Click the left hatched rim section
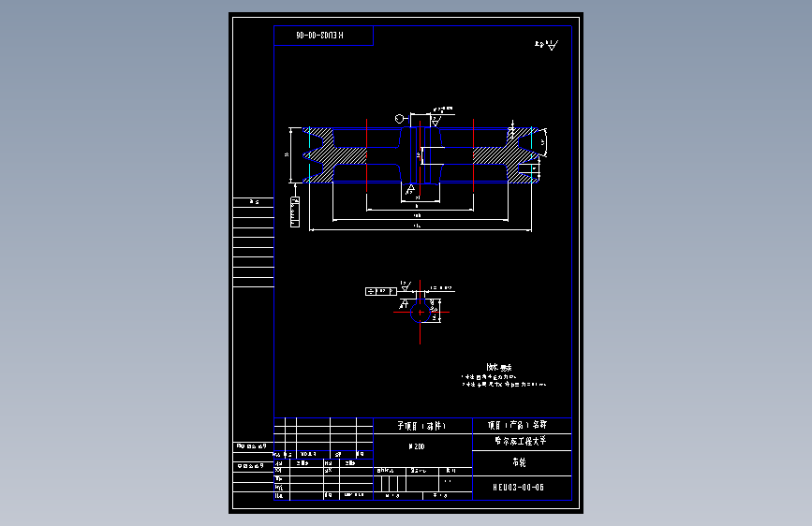Image resolution: width=812 pixels, height=526 pixels. (x=334, y=155)
